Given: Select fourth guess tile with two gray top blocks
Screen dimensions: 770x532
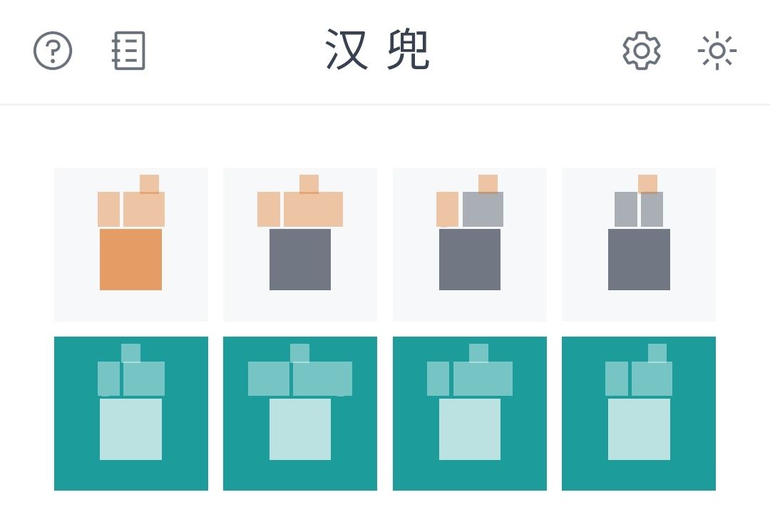Looking at the screenshot, I should 638,244.
